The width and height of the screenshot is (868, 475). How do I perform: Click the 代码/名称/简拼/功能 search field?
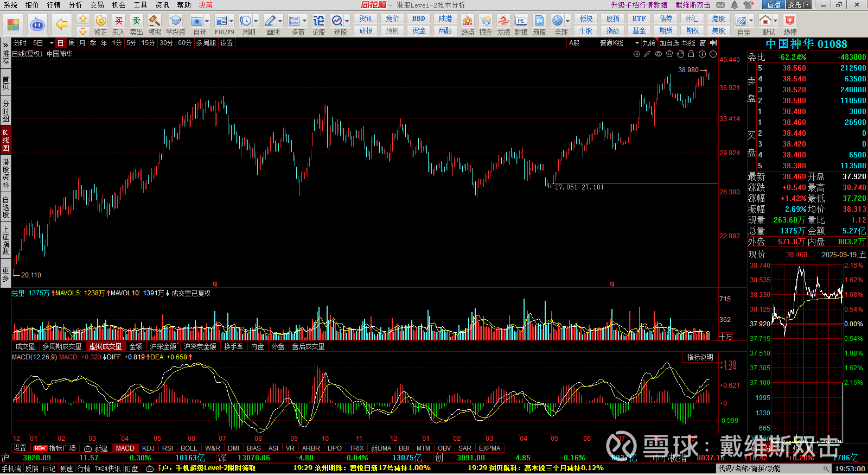click(774, 468)
